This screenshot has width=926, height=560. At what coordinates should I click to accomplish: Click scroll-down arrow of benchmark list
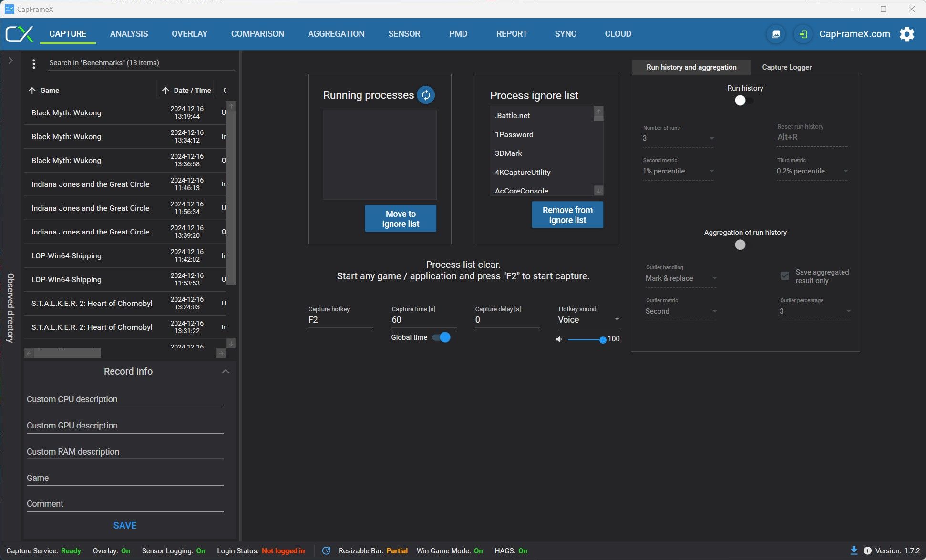coord(231,343)
